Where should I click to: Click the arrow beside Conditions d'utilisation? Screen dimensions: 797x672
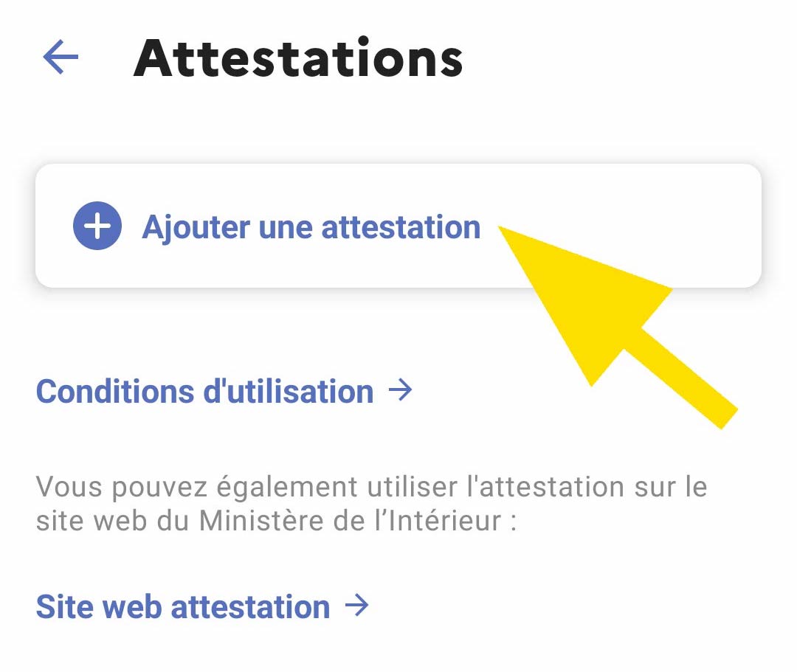point(401,391)
